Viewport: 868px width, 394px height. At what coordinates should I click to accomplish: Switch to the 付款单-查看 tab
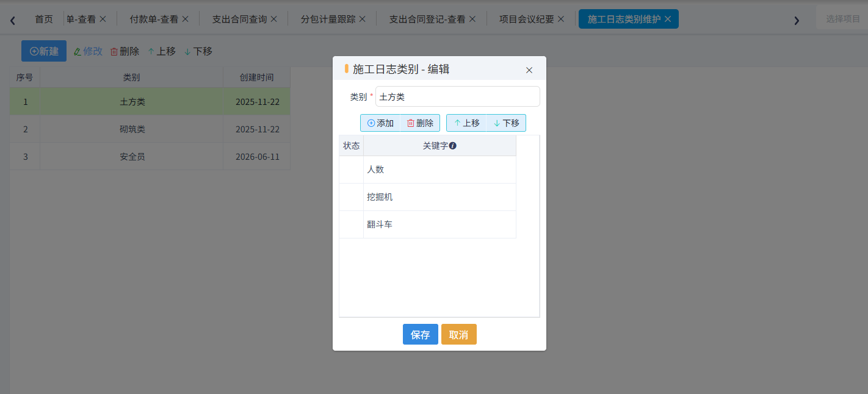pyautogui.click(x=154, y=19)
